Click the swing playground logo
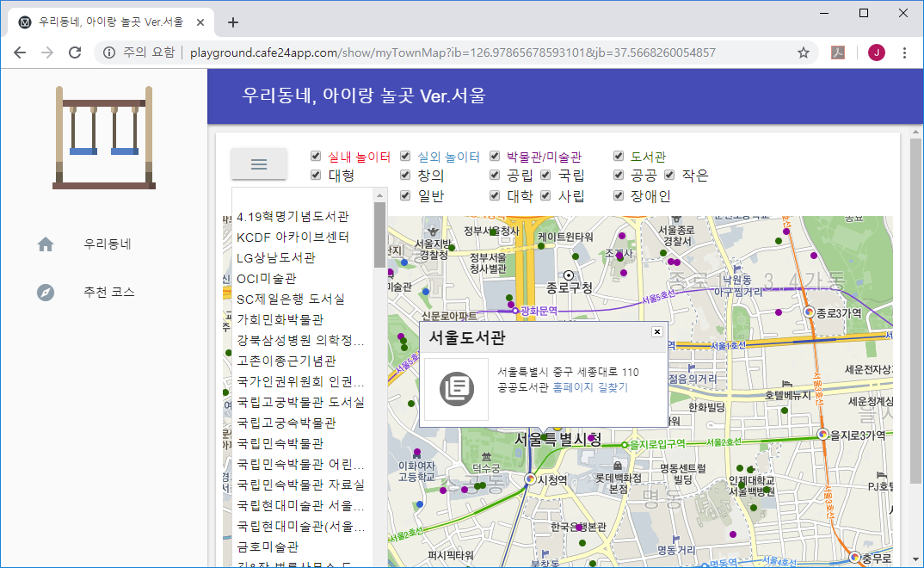 pos(104,138)
